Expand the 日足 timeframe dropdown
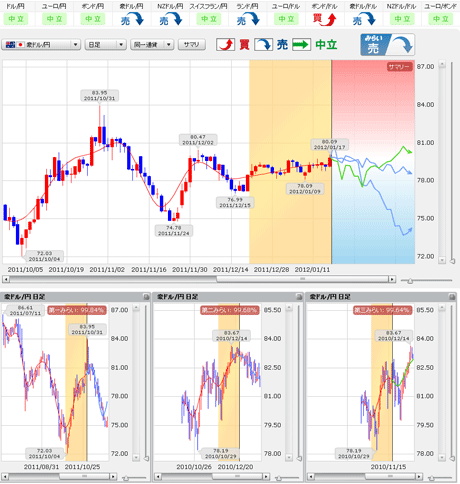This screenshot has height=484, width=460. coord(106,44)
